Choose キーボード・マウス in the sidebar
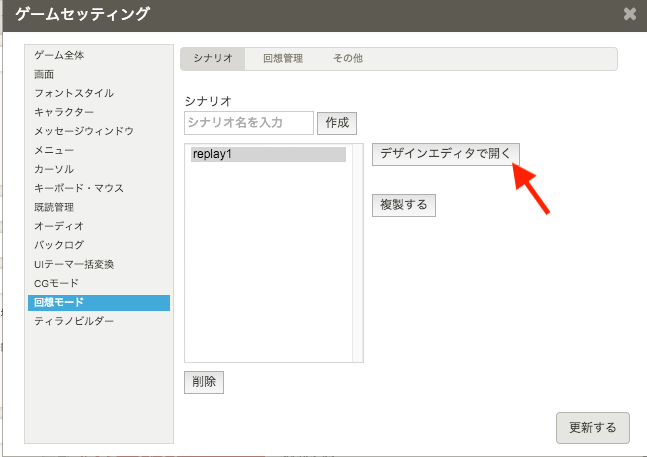Screen dimensions: 647x457 (x=79, y=188)
